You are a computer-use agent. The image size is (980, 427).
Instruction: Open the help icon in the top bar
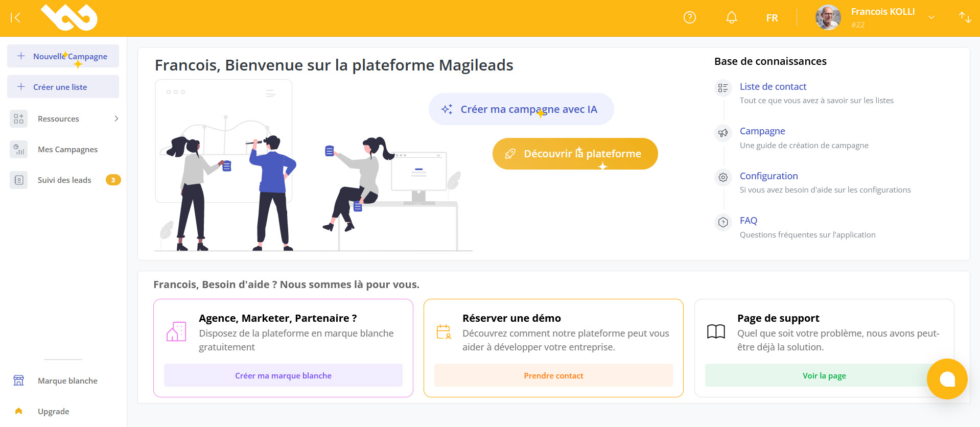point(689,17)
